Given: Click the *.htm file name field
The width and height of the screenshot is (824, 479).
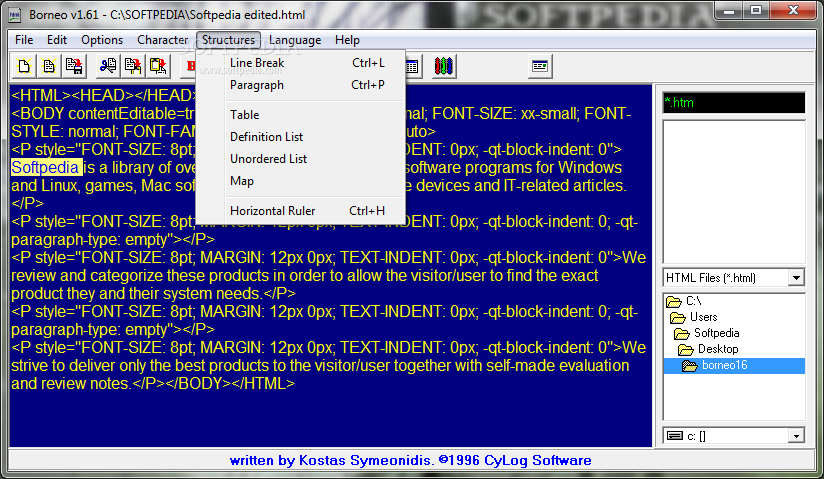Looking at the screenshot, I should (734, 103).
